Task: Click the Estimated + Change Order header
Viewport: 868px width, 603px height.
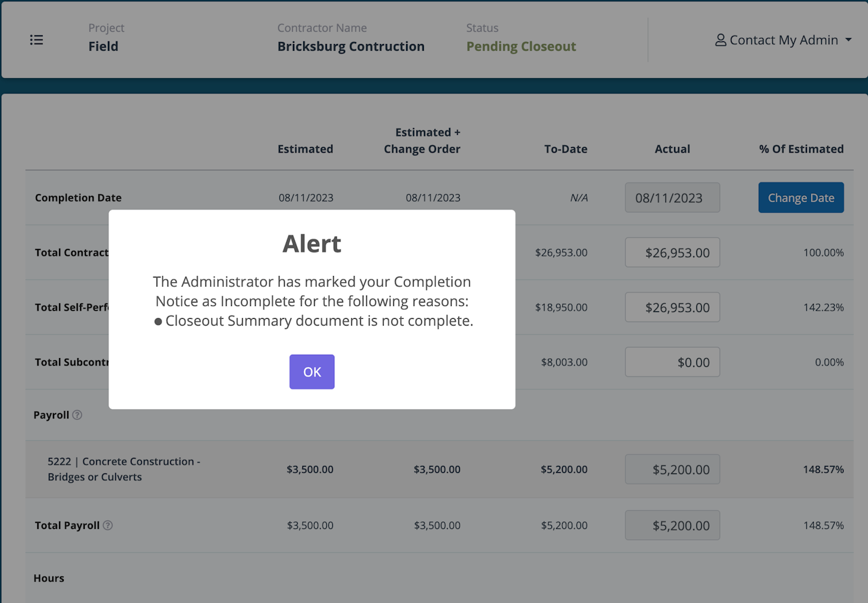Action: coord(422,140)
